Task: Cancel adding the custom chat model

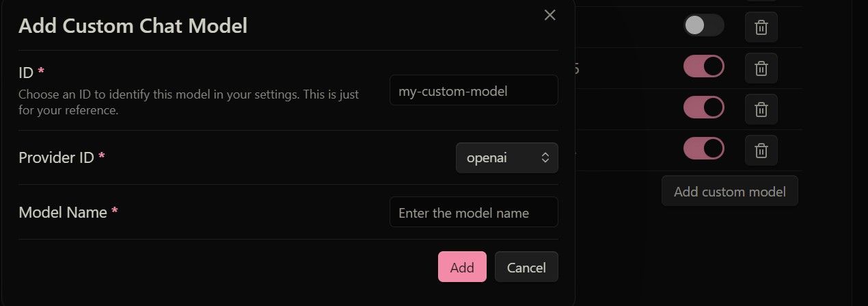Action: click(x=526, y=267)
